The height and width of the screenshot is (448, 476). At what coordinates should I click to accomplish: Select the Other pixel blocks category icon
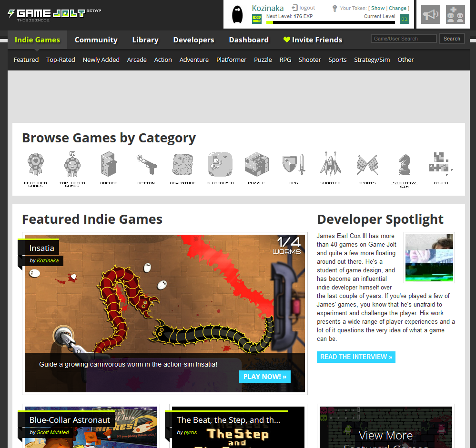click(441, 164)
